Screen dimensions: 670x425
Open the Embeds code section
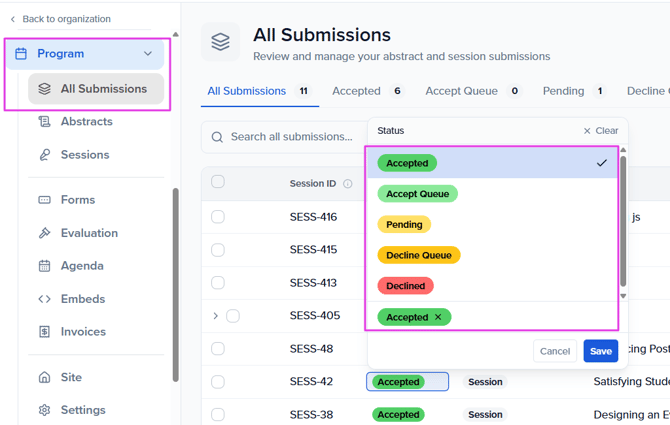click(x=82, y=299)
